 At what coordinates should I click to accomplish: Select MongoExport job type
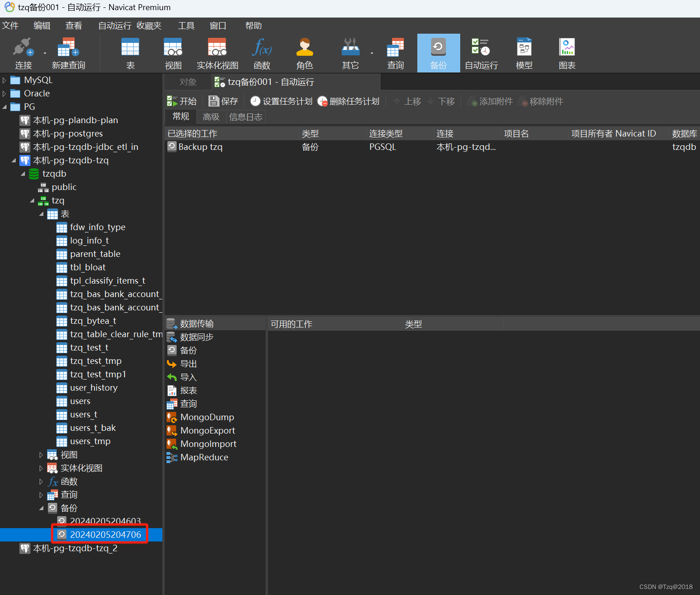tap(201, 431)
